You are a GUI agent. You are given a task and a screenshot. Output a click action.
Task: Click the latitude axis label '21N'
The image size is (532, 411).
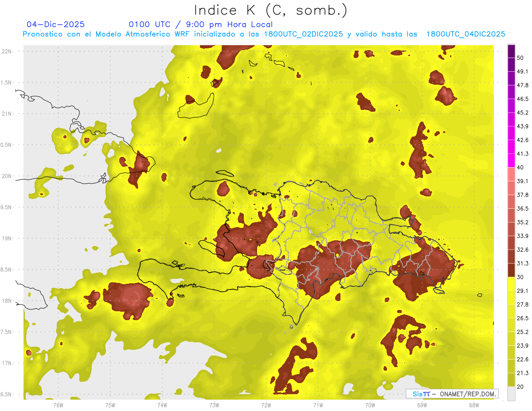point(8,114)
